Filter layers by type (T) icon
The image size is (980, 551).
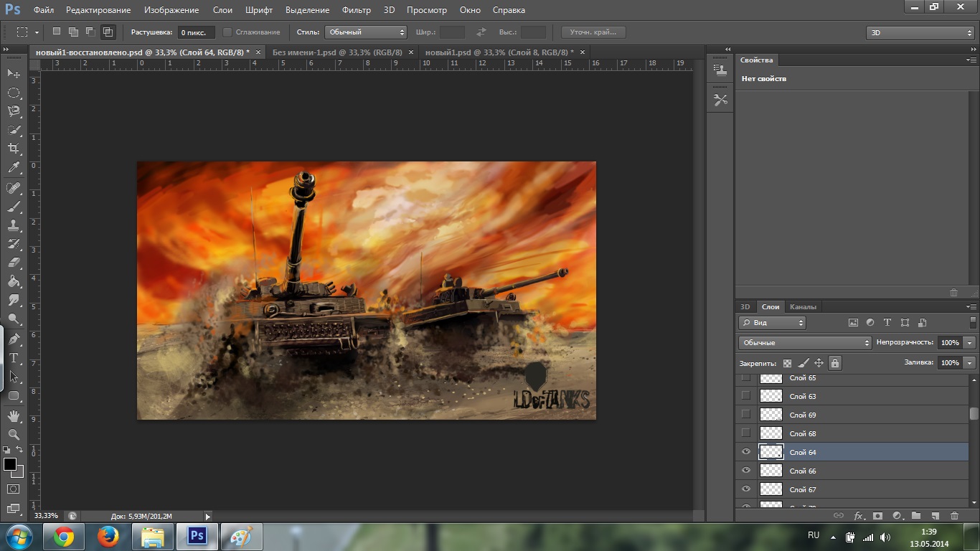[887, 323]
